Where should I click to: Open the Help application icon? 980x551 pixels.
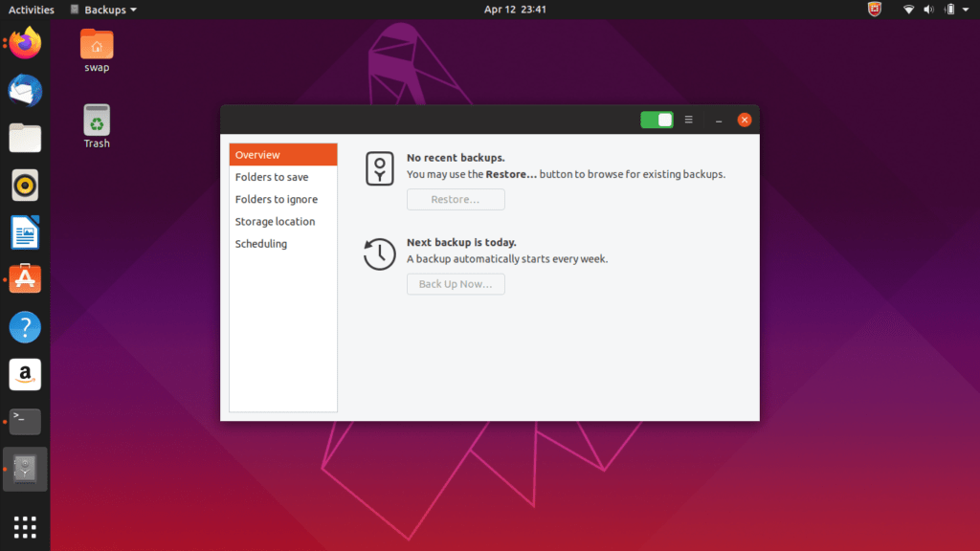[24, 326]
